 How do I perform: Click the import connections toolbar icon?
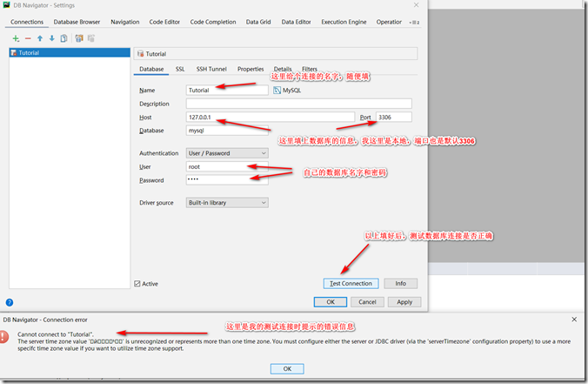[x=79, y=38]
